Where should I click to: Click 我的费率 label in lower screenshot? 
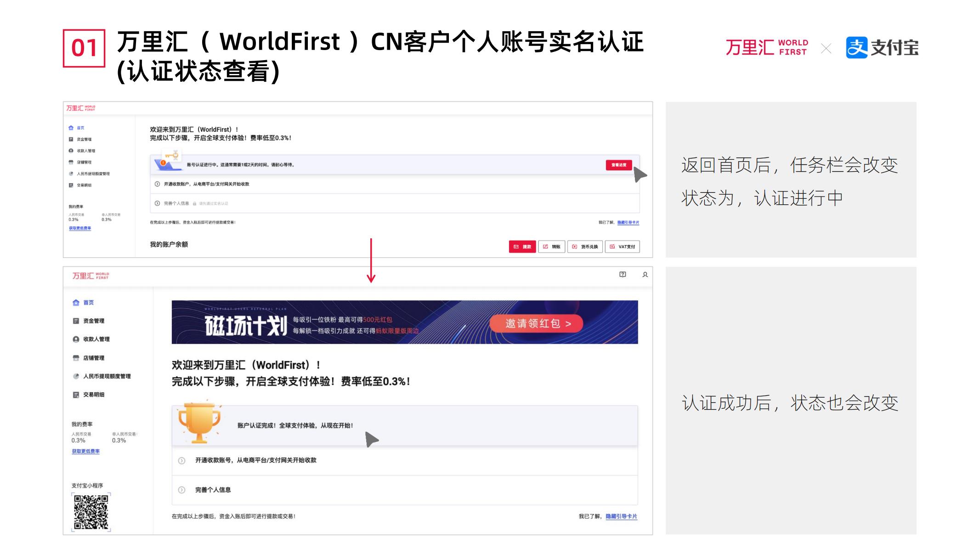tap(82, 424)
